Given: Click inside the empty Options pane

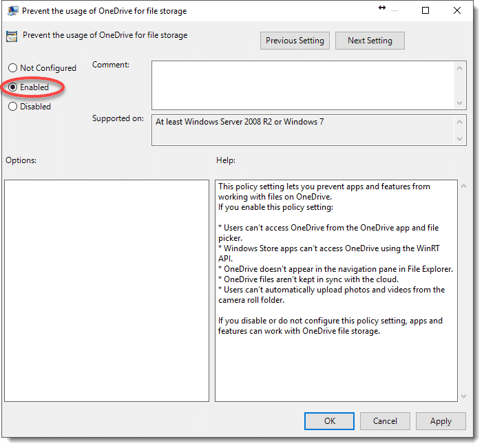Looking at the screenshot, I should (x=107, y=290).
